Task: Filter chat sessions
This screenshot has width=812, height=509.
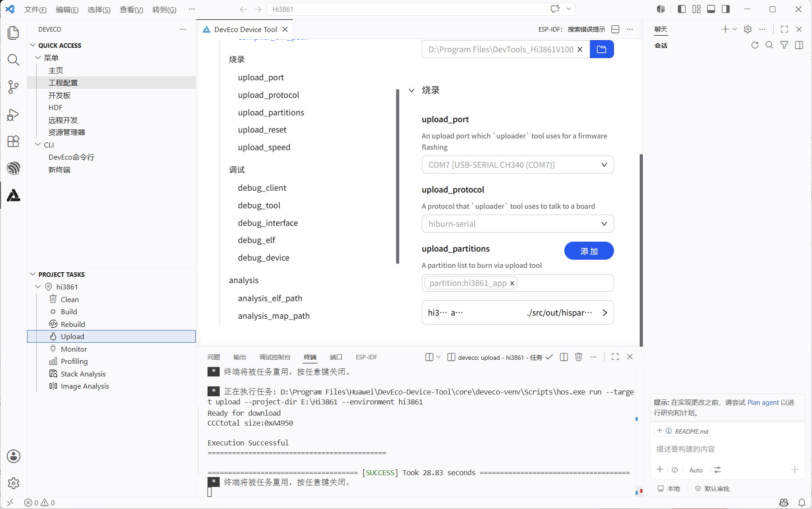Action: click(x=784, y=45)
